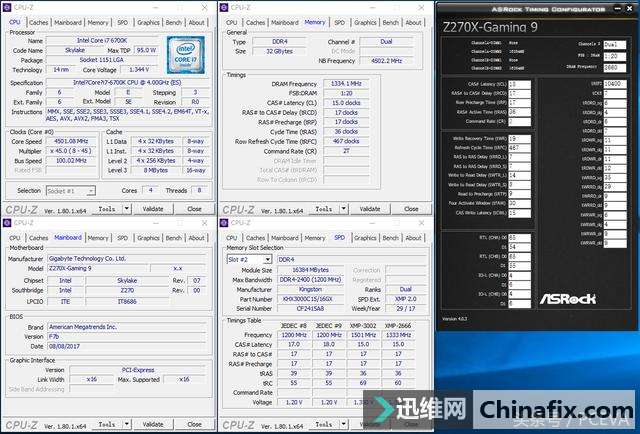This screenshot has height=434, width=640.
Task: Click the NB Frequency value '4502.2 MHz'
Action: click(x=386, y=61)
